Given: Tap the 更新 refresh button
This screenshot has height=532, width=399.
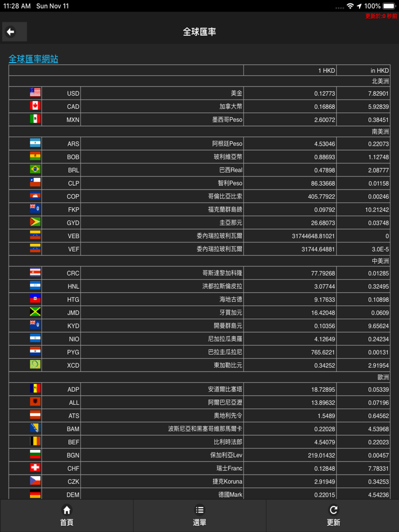Looking at the screenshot, I should (x=333, y=516).
